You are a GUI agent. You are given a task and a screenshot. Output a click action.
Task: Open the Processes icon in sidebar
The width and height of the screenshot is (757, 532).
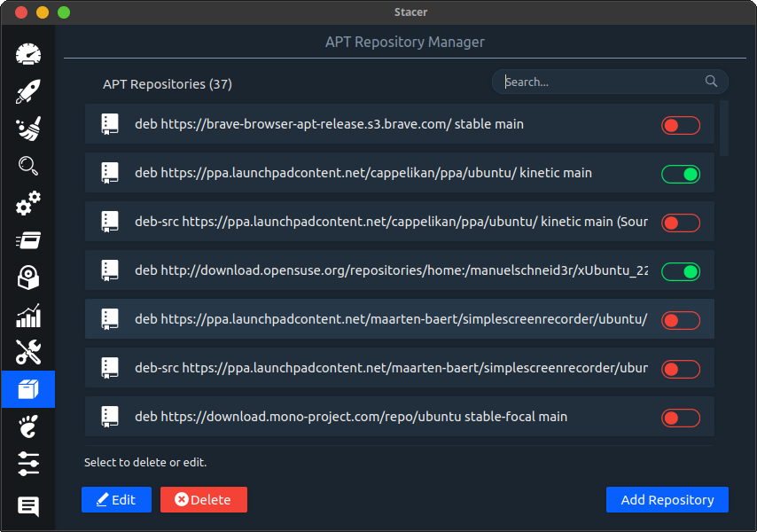coord(28,241)
